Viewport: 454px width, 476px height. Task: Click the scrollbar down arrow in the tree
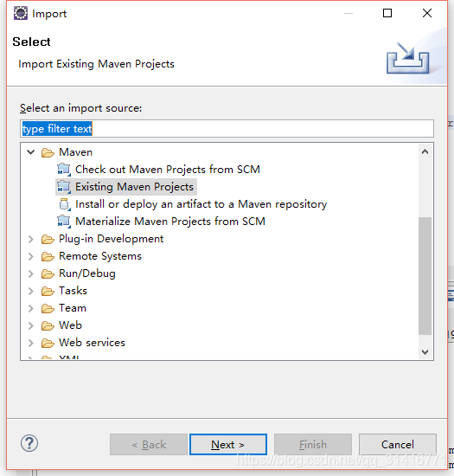(425, 352)
